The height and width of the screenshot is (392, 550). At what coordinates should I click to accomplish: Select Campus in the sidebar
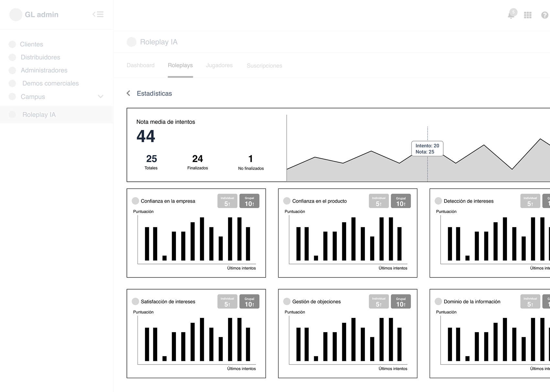coord(33,97)
